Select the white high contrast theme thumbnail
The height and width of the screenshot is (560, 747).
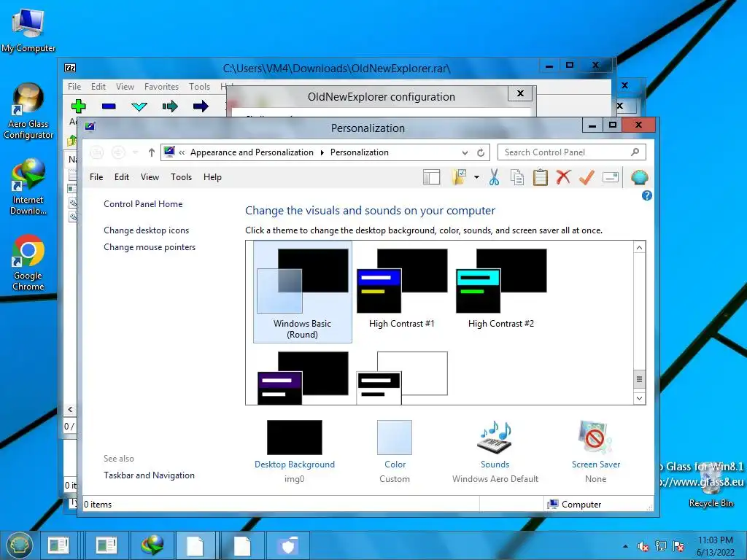point(402,378)
